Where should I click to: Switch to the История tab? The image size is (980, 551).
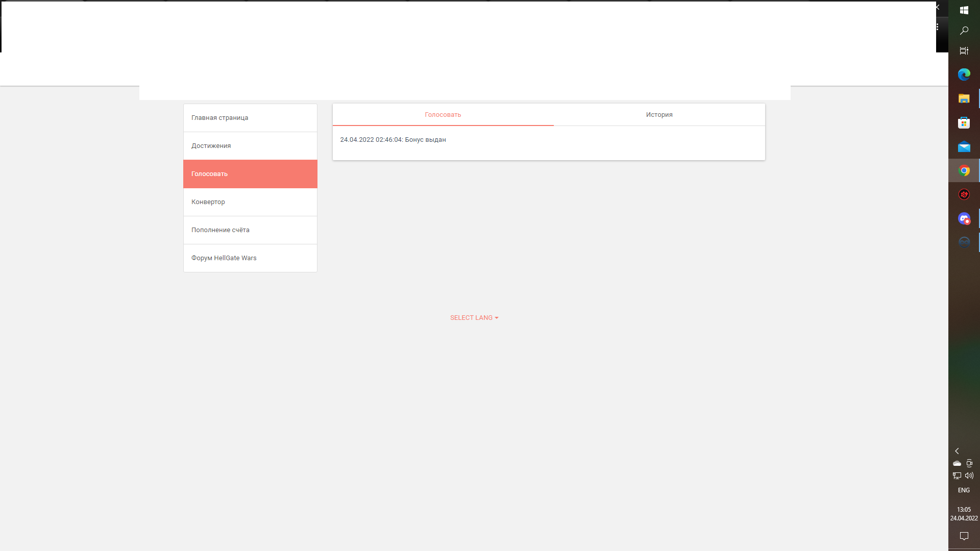click(659, 115)
